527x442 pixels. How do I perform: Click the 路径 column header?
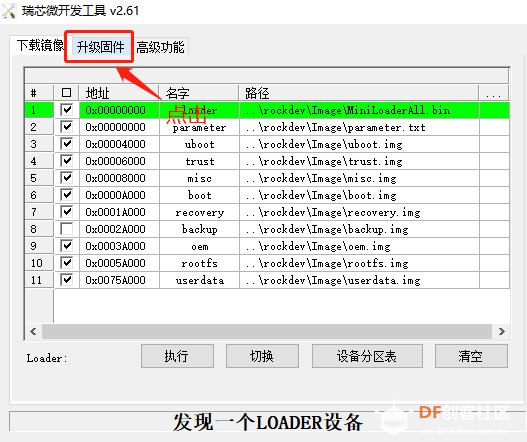coord(359,93)
